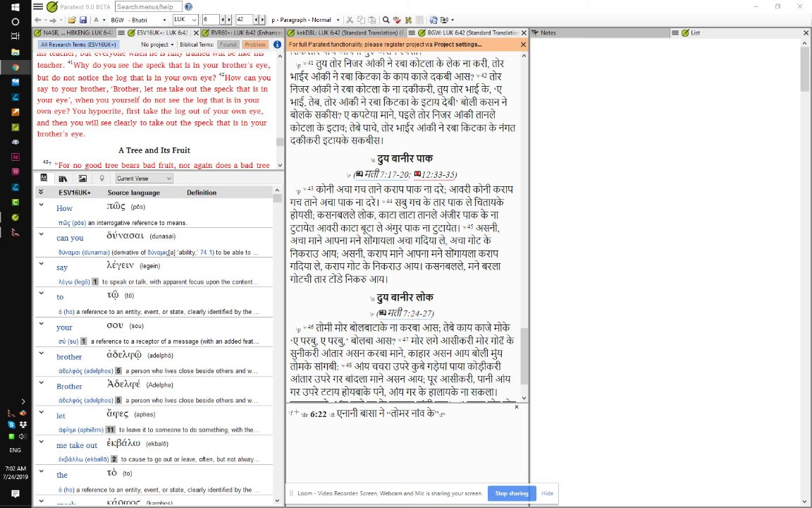The image size is (812, 508).
Task: Open the Windows Start menu
Action: click(15, 7)
